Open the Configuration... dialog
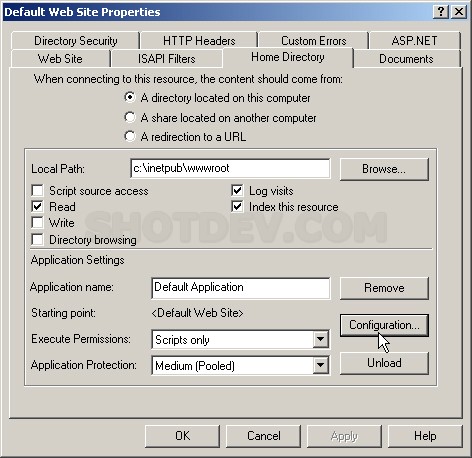This screenshot has height=458, width=472. coord(384,325)
